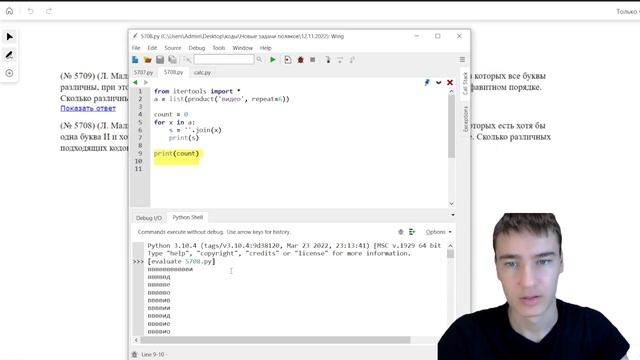
Task: Click the editor vertical scrollbar thumb
Action: [451, 127]
